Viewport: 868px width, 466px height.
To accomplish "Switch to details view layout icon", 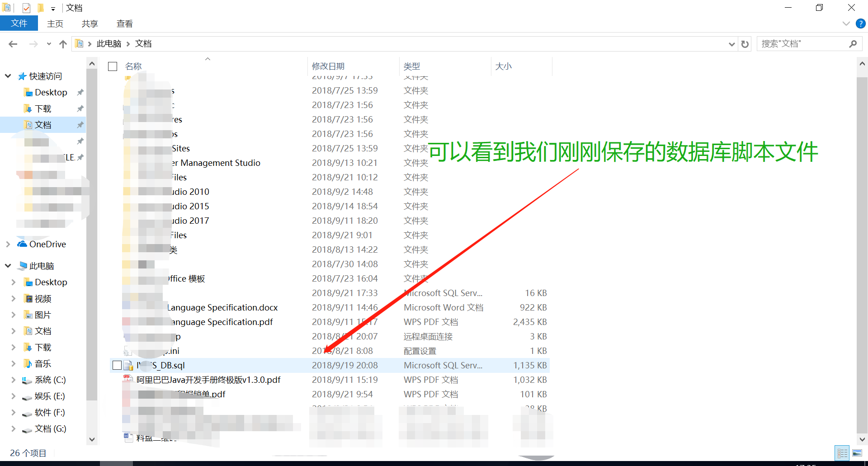I will point(842,453).
